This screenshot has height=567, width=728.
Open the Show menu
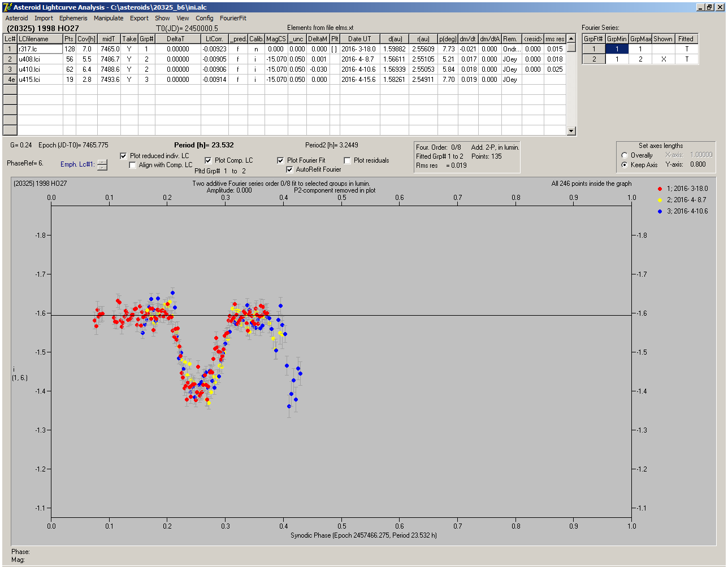[162, 18]
